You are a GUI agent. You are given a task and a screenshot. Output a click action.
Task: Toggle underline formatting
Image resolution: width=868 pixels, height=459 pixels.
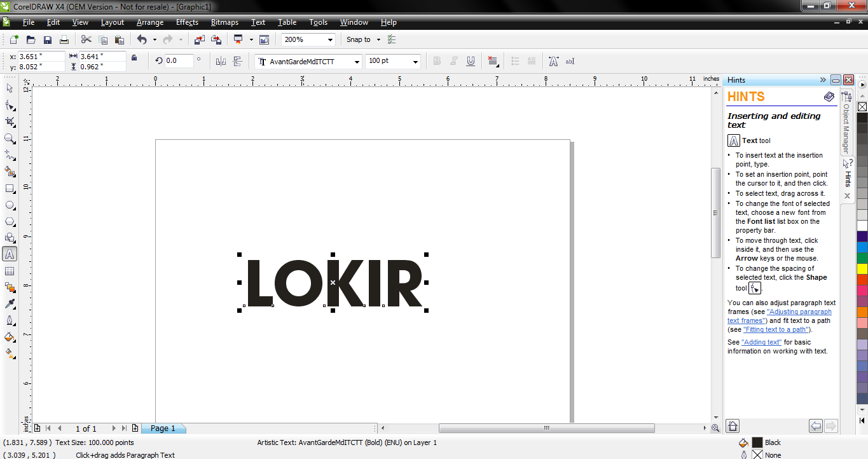click(470, 60)
